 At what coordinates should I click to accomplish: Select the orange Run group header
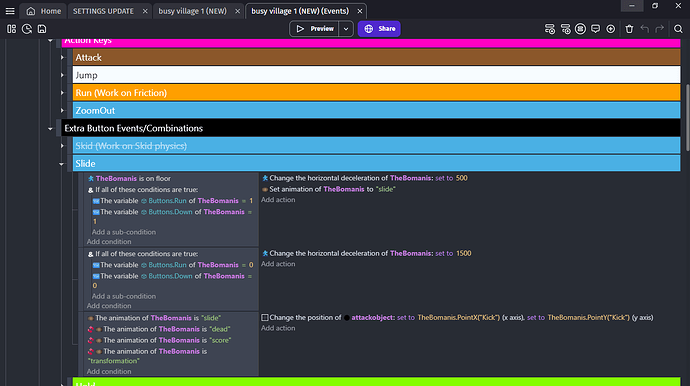[376, 93]
